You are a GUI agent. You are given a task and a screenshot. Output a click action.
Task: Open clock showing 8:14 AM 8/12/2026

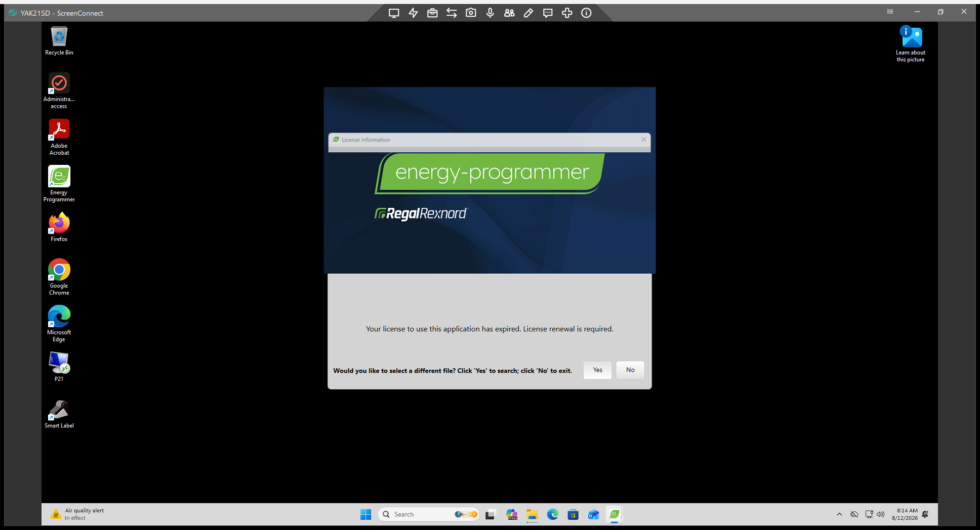pyautogui.click(x=905, y=514)
